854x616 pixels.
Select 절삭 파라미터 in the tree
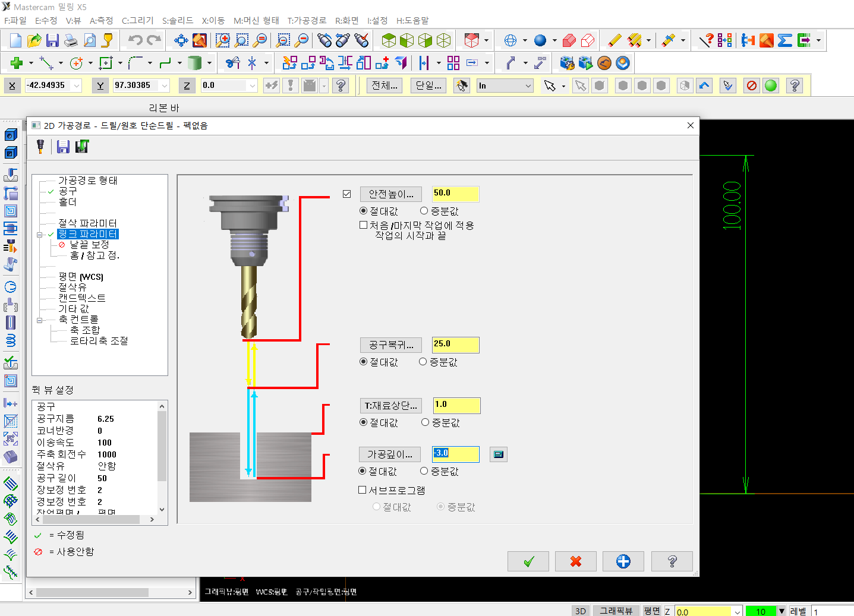(87, 223)
